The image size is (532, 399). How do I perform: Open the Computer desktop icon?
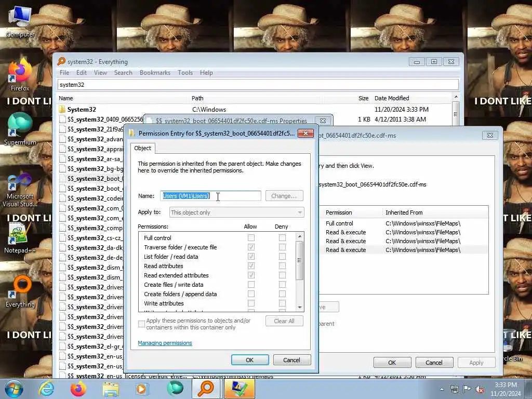coord(20,21)
